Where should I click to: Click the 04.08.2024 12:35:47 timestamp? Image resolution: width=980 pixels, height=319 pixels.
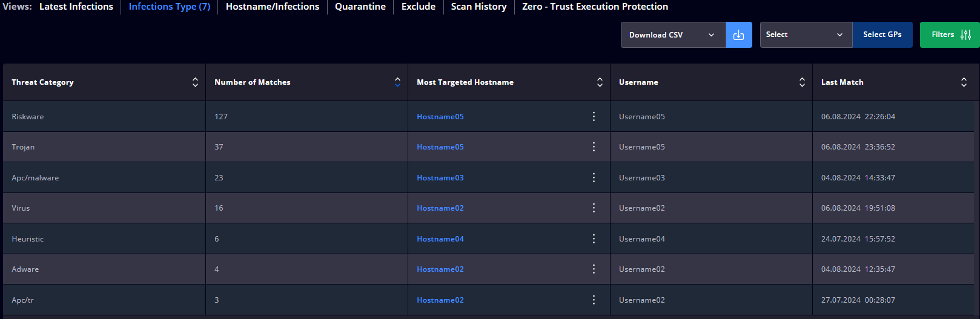point(858,269)
